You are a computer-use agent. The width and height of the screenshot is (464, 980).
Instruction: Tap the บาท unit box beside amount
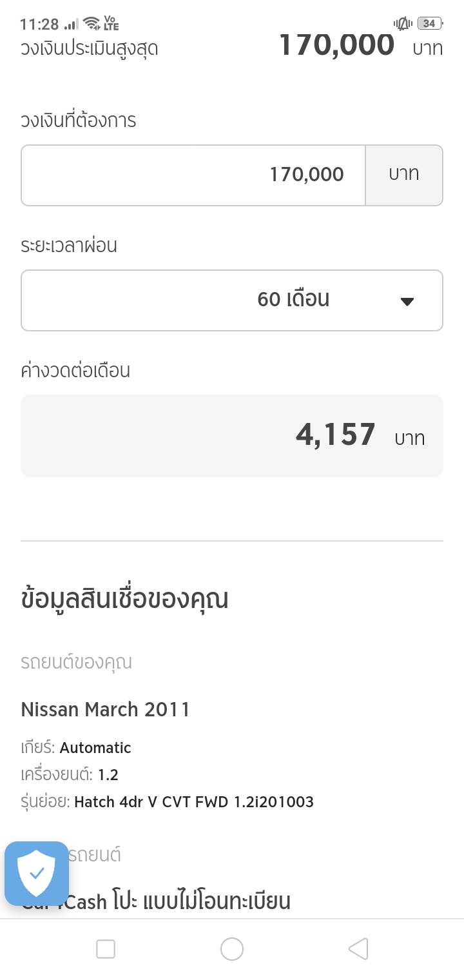[x=404, y=175]
